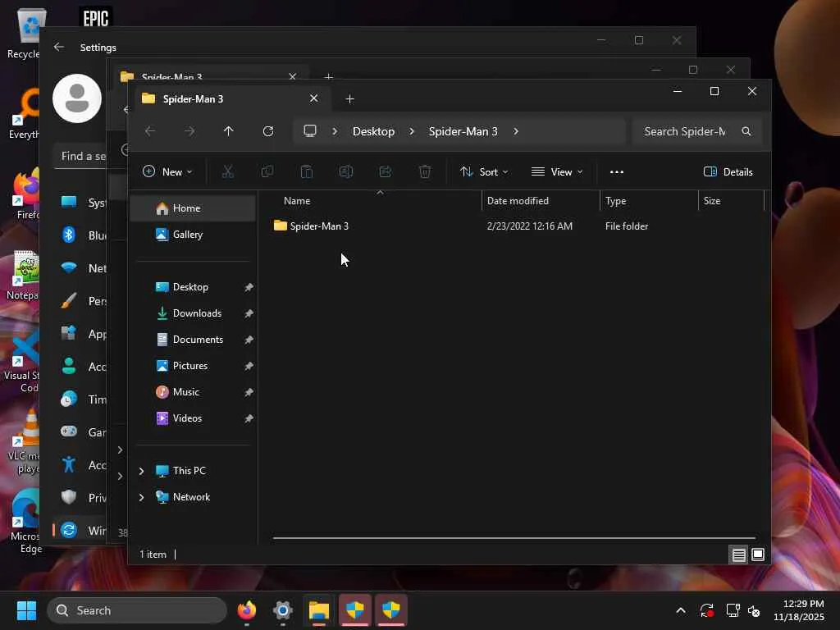Unpin Videos using its pin icon
Screen dimensions: 840x630
(x=249, y=418)
